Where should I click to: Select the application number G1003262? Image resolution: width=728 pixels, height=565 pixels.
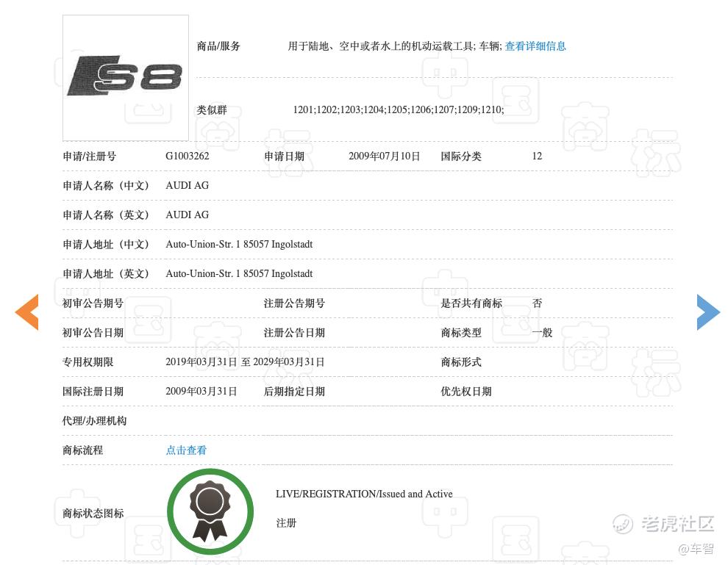(186, 156)
